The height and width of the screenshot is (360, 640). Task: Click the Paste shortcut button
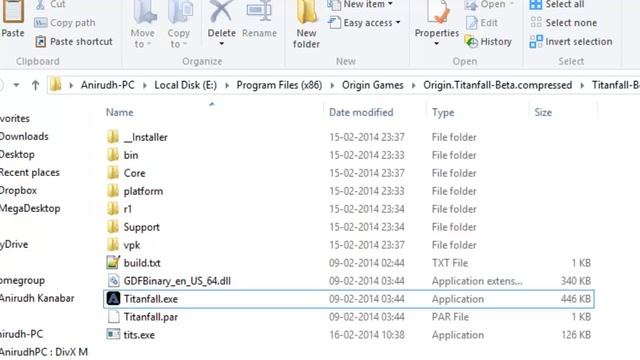(x=73, y=42)
